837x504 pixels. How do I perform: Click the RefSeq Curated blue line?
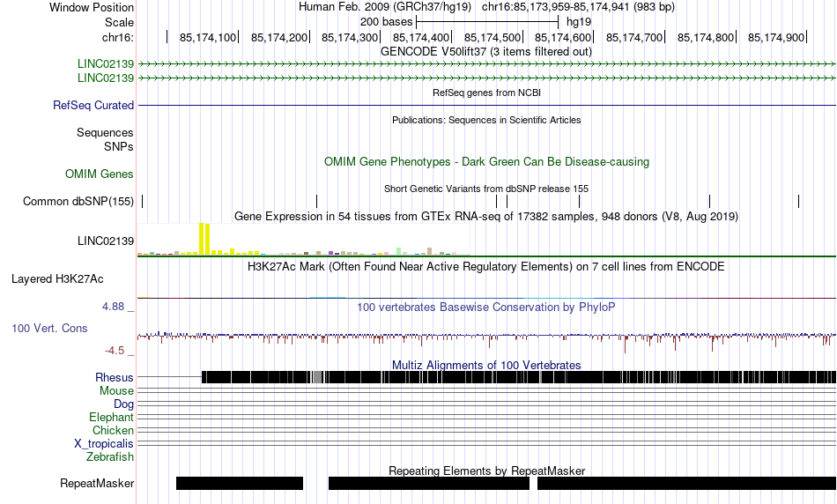487,105
